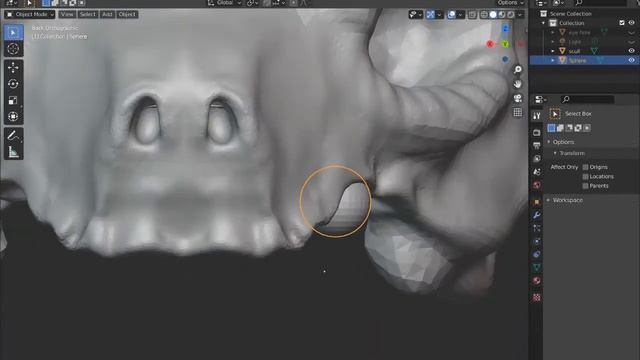Open the gizmo settings dropdown arrow
The width and height of the screenshot is (640, 360).
coord(439,15)
